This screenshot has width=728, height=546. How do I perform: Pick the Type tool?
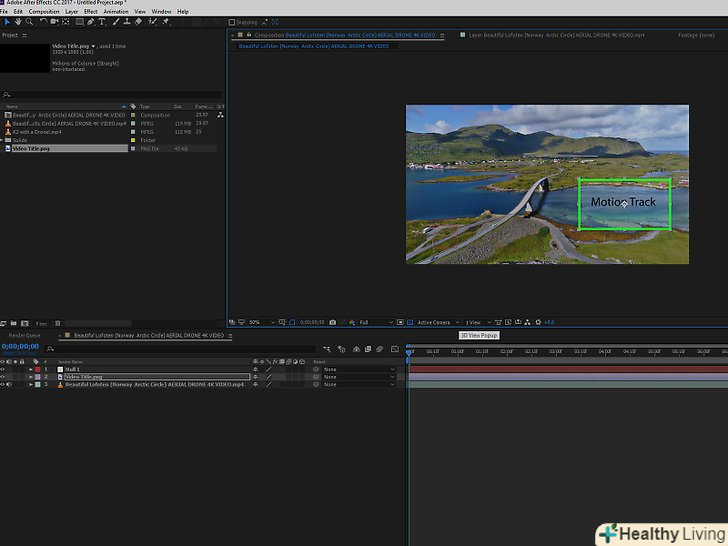(101, 21)
